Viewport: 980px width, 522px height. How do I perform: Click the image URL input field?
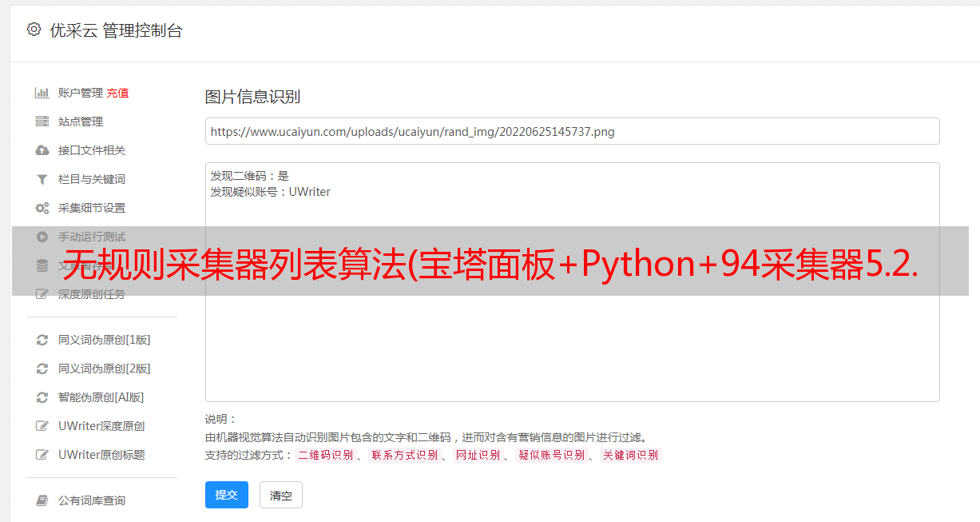[572, 131]
